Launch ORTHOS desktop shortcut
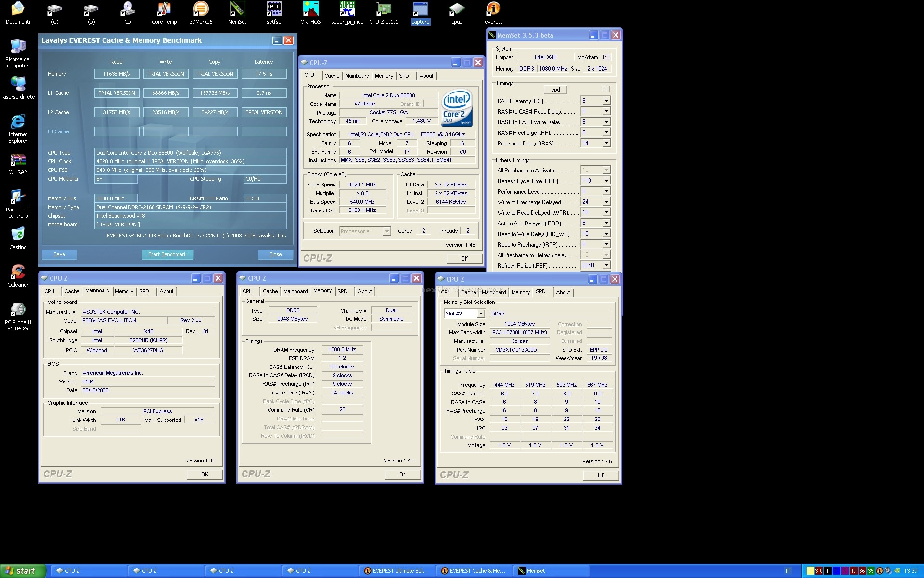The height and width of the screenshot is (578, 924). pos(310,13)
